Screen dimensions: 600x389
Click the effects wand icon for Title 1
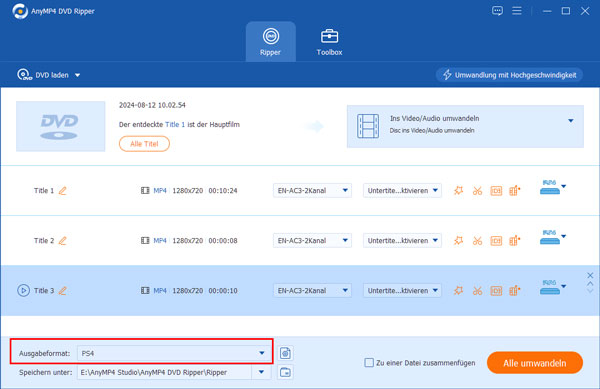[x=458, y=190]
